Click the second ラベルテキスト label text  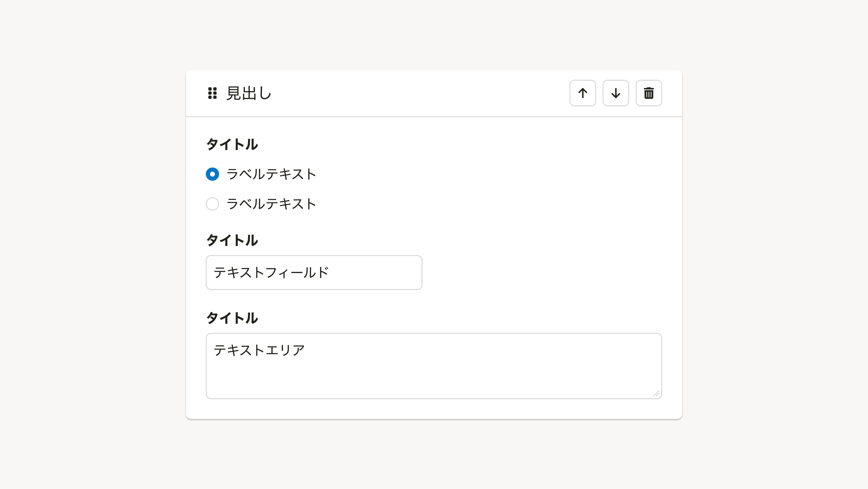pos(271,204)
